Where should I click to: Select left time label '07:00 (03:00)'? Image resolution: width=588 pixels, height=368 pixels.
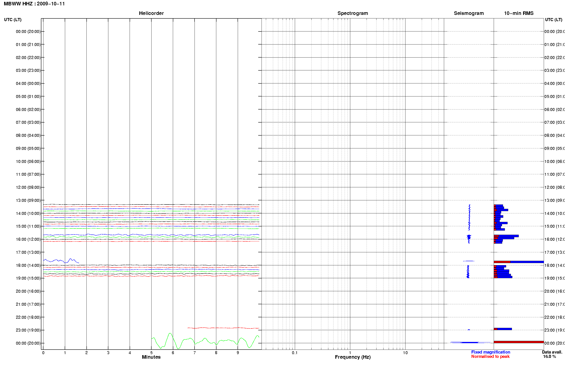click(28, 122)
